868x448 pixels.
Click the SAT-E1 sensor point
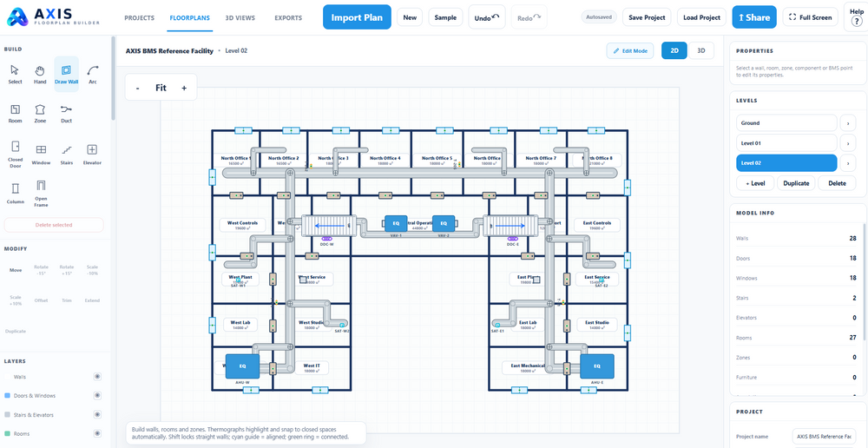pyautogui.click(x=497, y=325)
